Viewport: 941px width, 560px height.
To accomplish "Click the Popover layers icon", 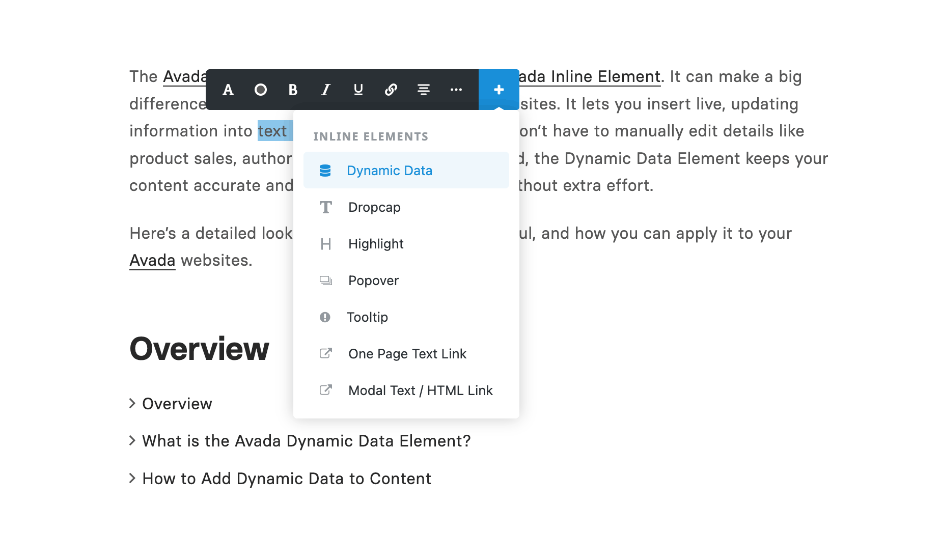I will [326, 281].
